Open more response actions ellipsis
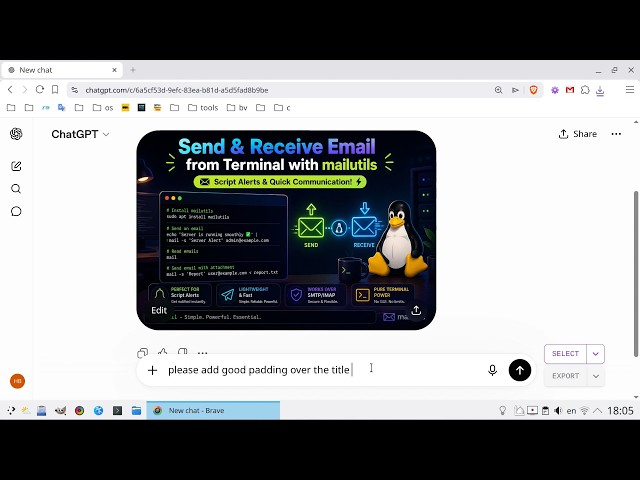Viewport: 640px width, 480px height. (x=202, y=353)
